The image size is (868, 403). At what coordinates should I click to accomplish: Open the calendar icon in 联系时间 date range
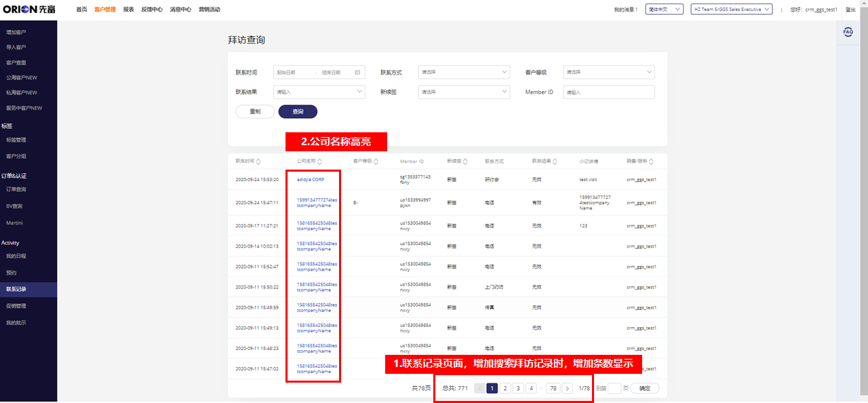coord(357,73)
